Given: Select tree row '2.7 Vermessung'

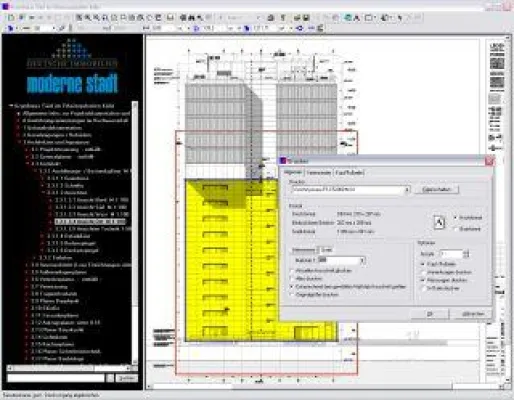Looking at the screenshot, I should (x=49, y=287).
